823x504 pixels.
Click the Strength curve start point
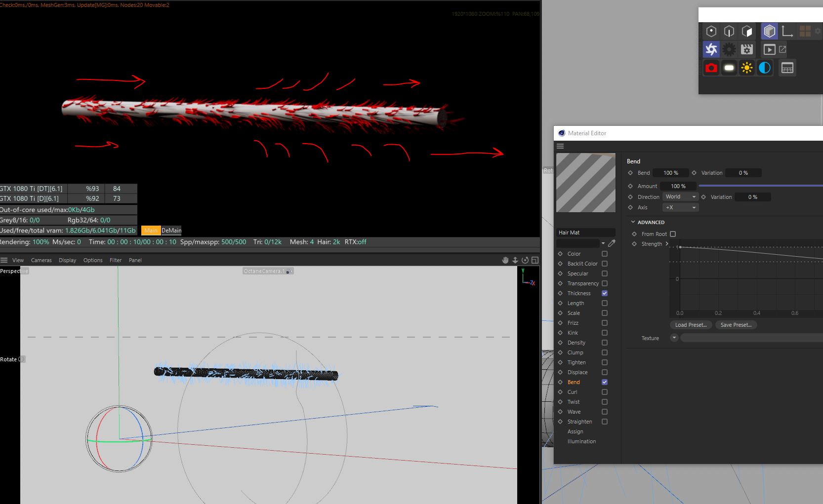[680, 247]
